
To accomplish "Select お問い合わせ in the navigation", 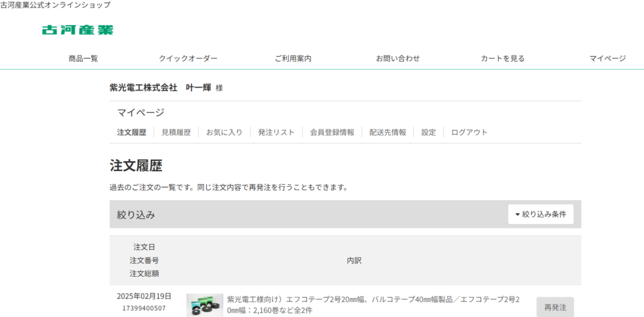I will tap(397, 58).
